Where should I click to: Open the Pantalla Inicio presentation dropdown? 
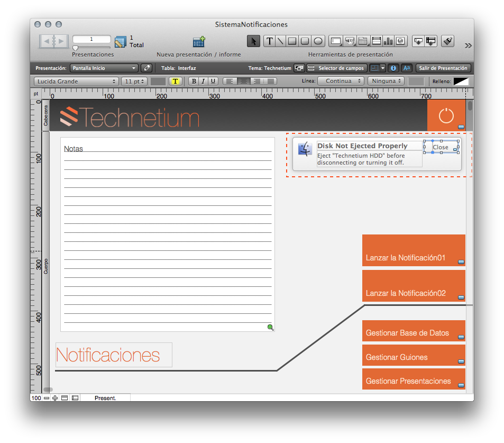104,68
